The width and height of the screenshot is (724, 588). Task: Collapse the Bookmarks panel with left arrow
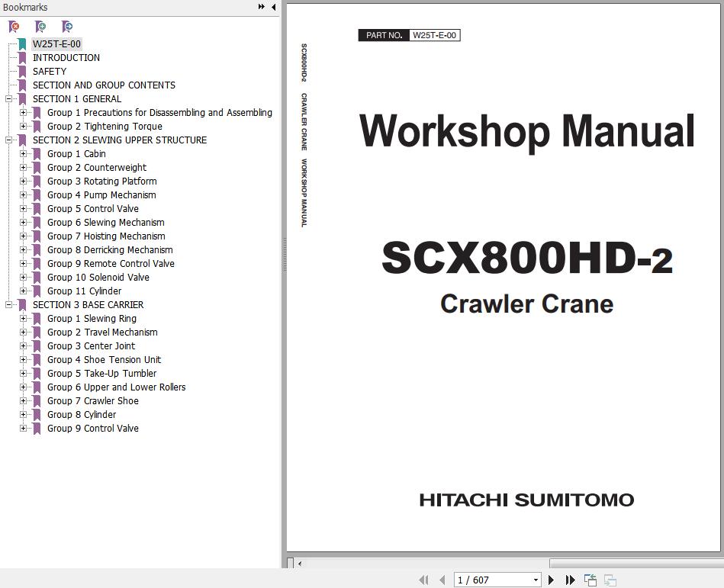click(x=273, y=7)
